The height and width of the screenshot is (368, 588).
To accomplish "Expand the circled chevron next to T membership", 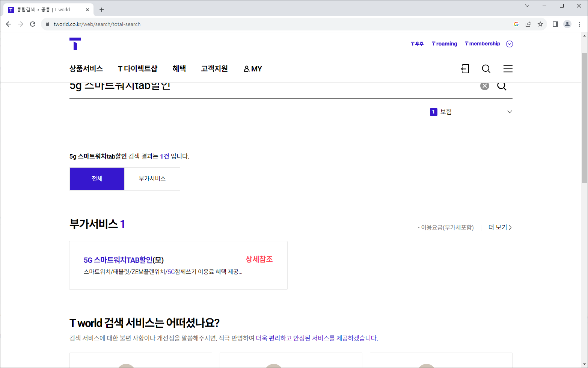I will coord(510,44).
